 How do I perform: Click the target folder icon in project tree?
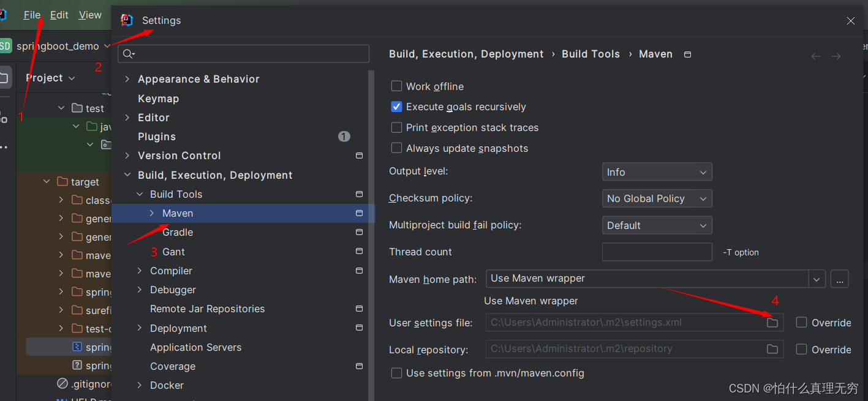(x=62, y=182)
